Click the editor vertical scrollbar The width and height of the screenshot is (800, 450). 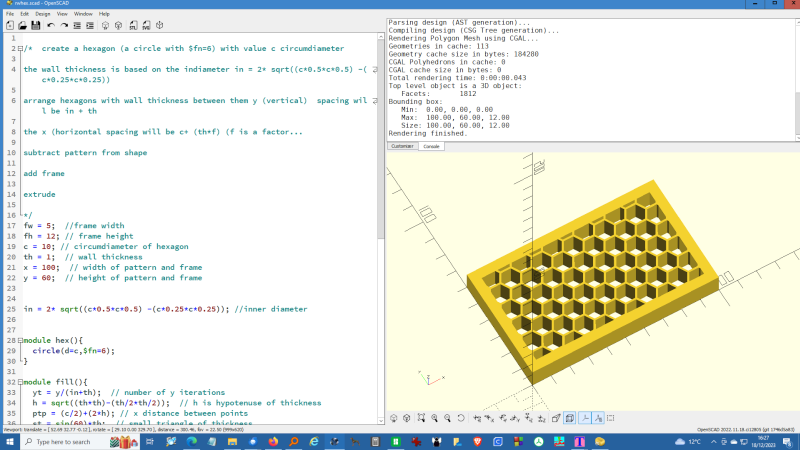[x=380, y=140]
